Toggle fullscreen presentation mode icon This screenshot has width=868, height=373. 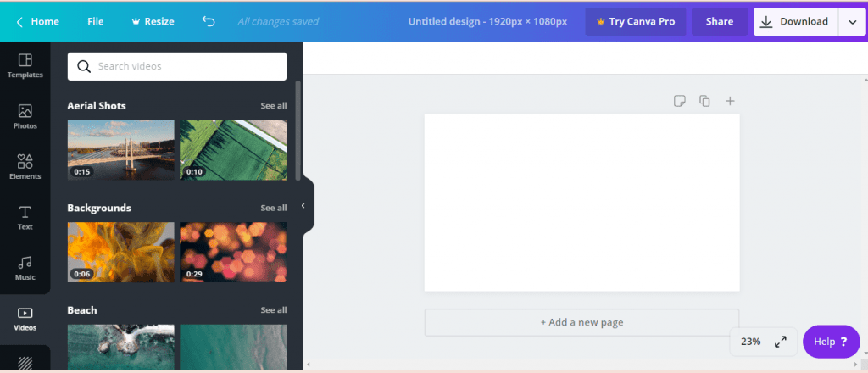pyautogui.click(x=781, y=342)
